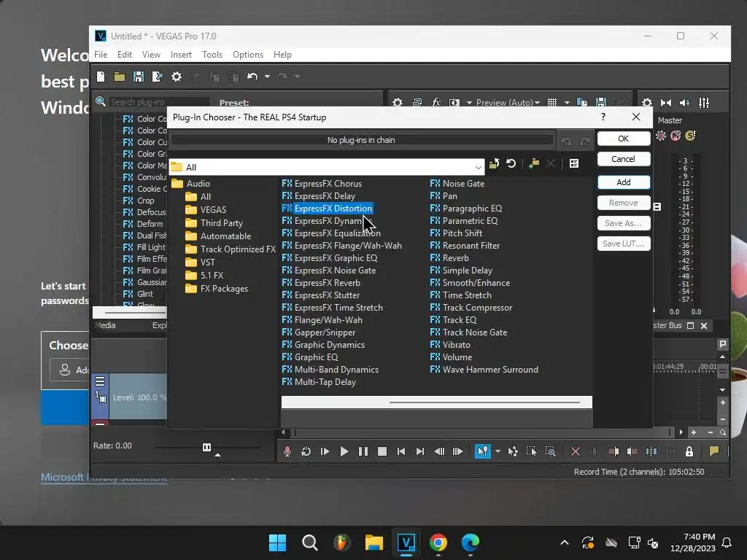Go to End transport button
Image resolution: width=747 pixels, height=560 pixels.
coord(419,451)
